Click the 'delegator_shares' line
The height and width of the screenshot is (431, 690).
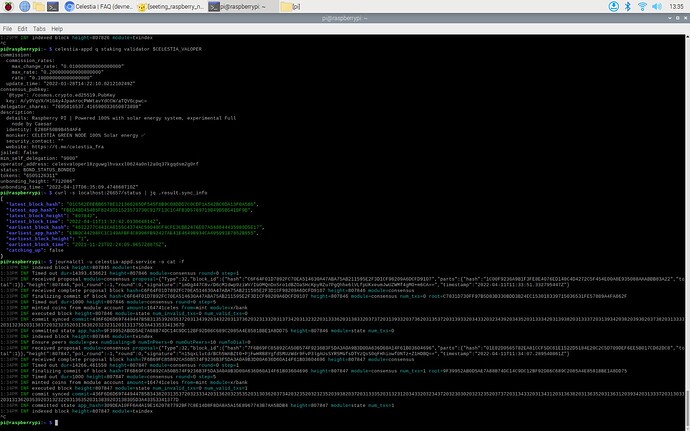(x=70, y=107)
